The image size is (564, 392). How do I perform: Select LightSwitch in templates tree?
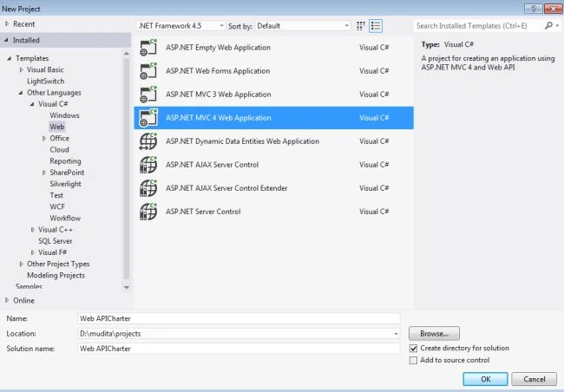[x=46, y=82]
